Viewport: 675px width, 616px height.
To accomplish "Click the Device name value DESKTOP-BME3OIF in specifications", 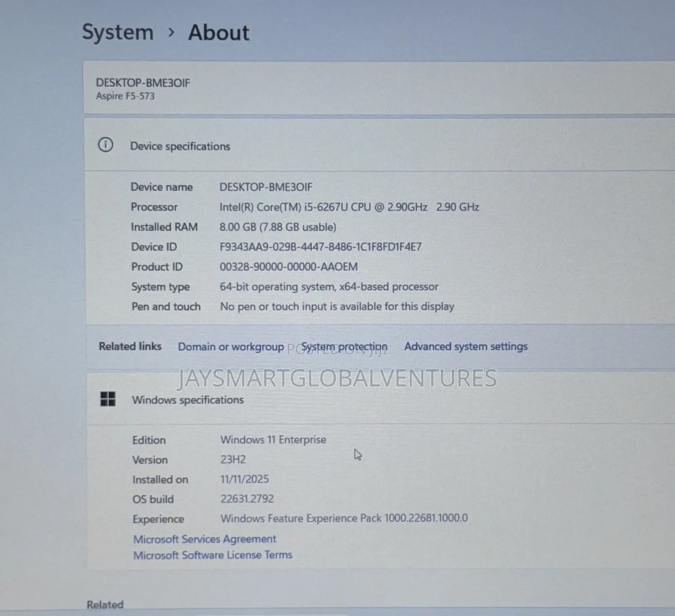I will (x=266, y=187).
